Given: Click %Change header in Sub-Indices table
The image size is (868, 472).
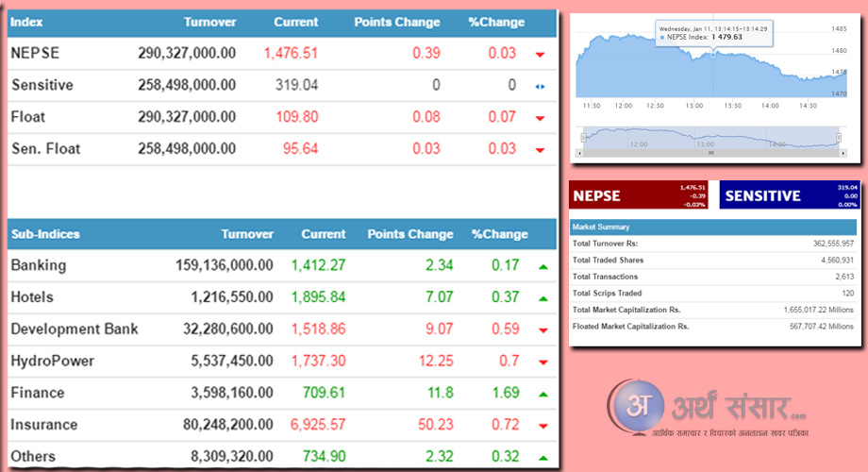Looking at the screenshot, I should (x=499, y=234).
